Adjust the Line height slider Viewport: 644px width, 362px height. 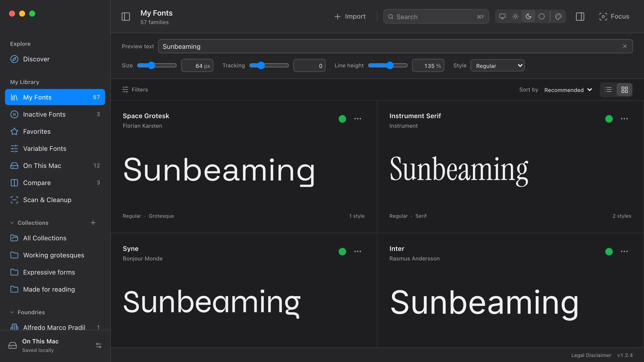pos(388,65)
